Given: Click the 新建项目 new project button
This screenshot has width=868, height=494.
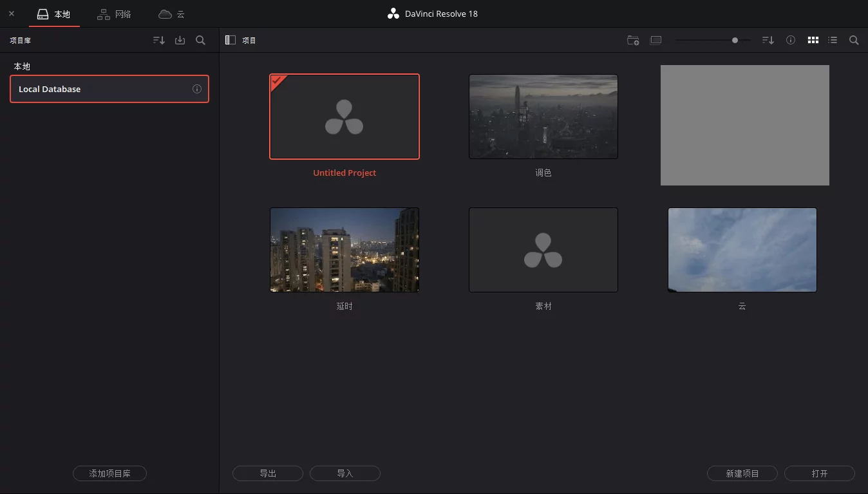Looking at the screenshot, I should [x=742, y=473].
